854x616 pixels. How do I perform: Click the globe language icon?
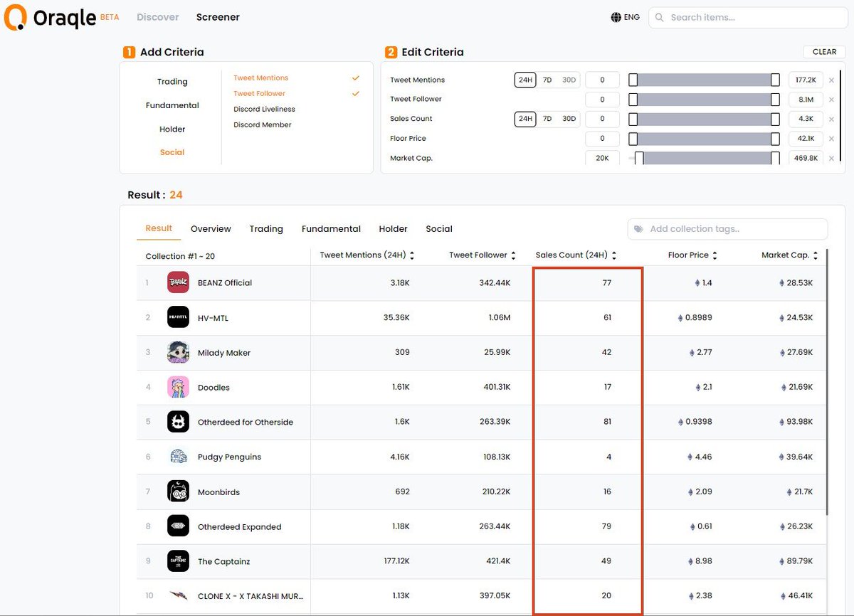(616, 17)
